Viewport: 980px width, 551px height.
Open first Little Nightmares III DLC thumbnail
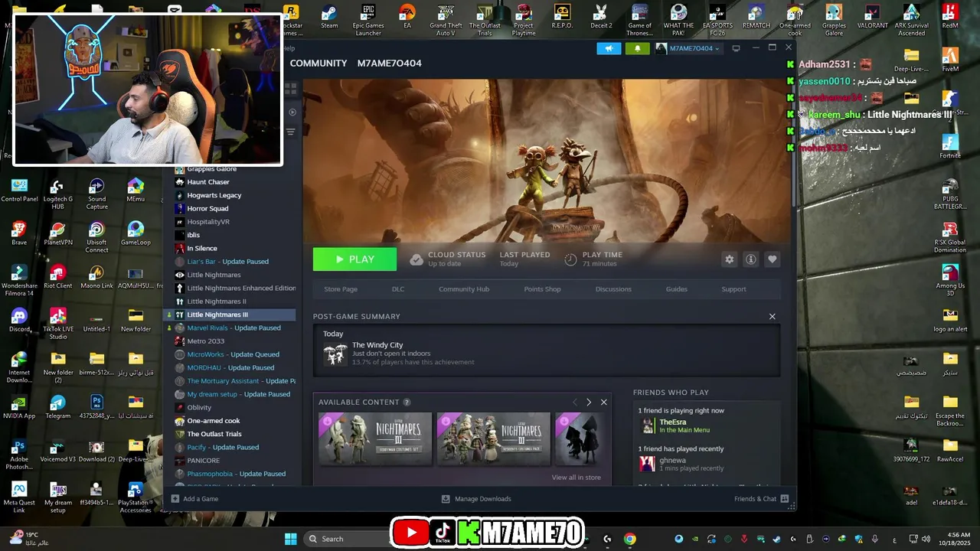[375, 439]
